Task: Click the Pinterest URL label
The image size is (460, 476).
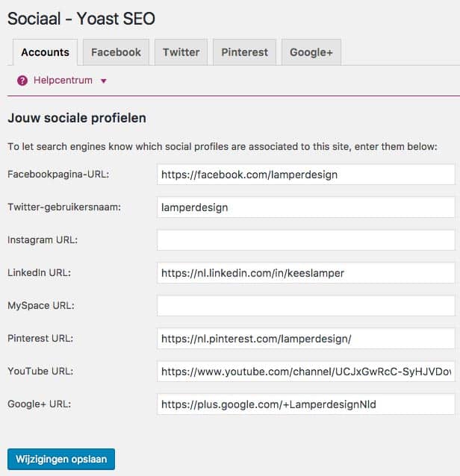Action: pyautogui.click(x=40, y=338)
